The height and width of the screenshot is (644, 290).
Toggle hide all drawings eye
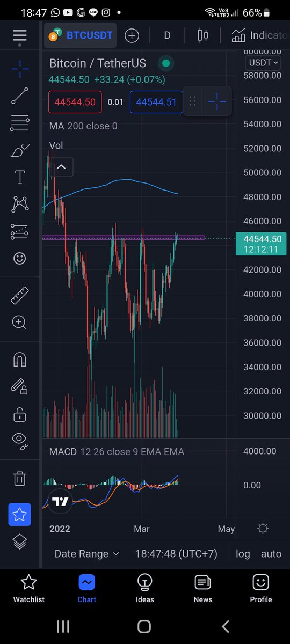[x=20, y=440]
